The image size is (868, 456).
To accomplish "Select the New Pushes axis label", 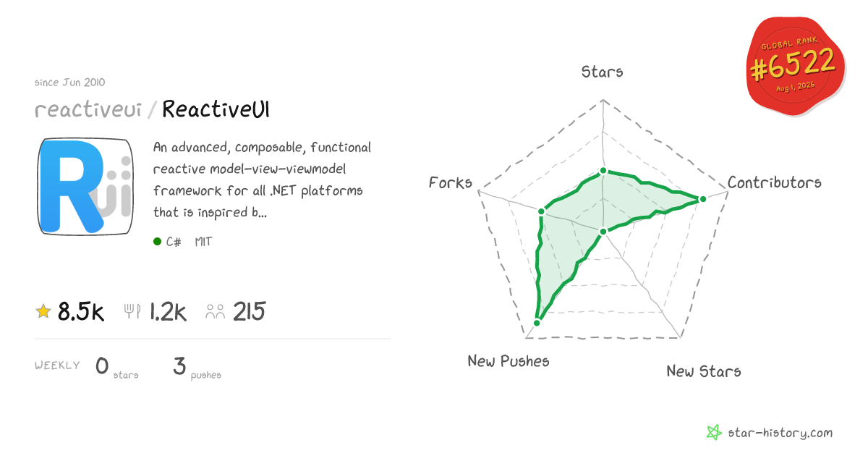I will pyautogui.click(x=509, y=360).
